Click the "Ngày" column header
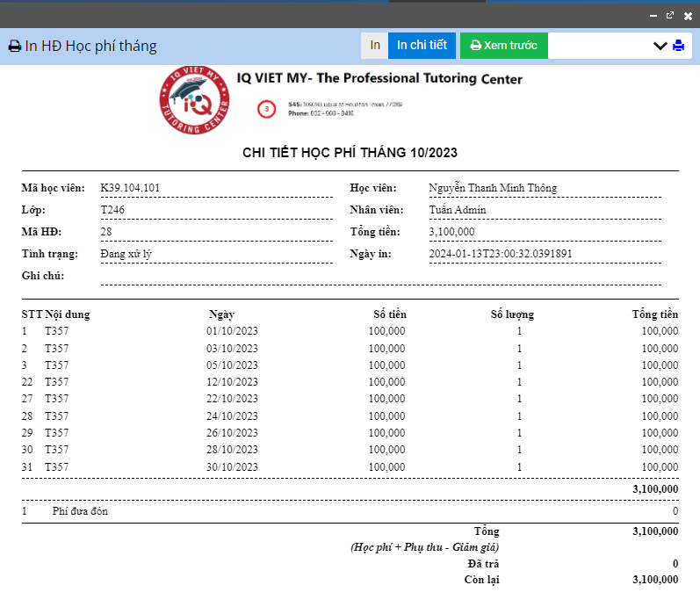 221,314
